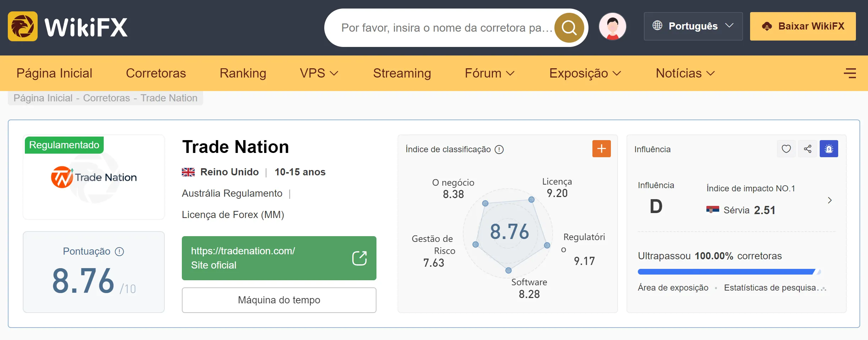Open the user profile avatar

[613, 26]
